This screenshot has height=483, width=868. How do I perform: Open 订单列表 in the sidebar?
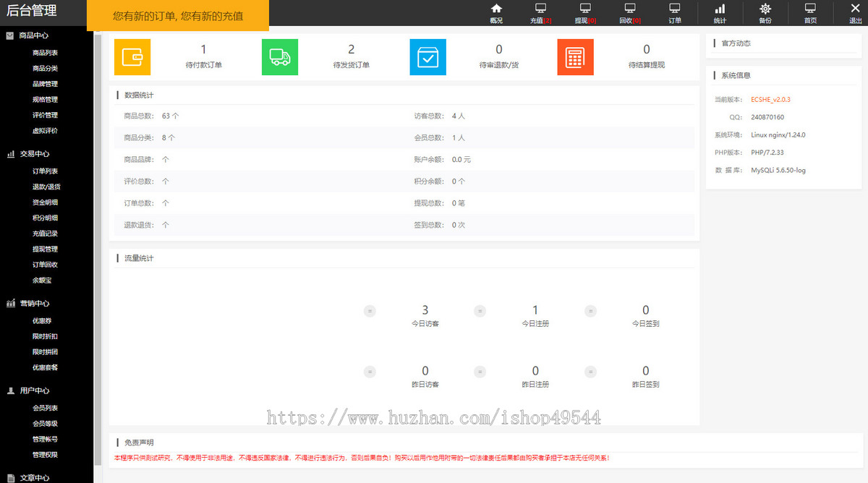pyautogui.click(x=45, y=171)
